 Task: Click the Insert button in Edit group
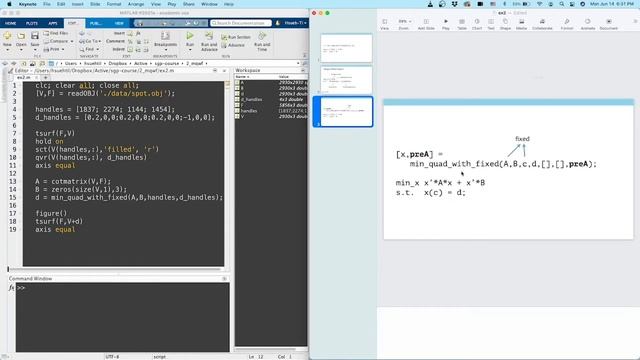click(119, 33)
